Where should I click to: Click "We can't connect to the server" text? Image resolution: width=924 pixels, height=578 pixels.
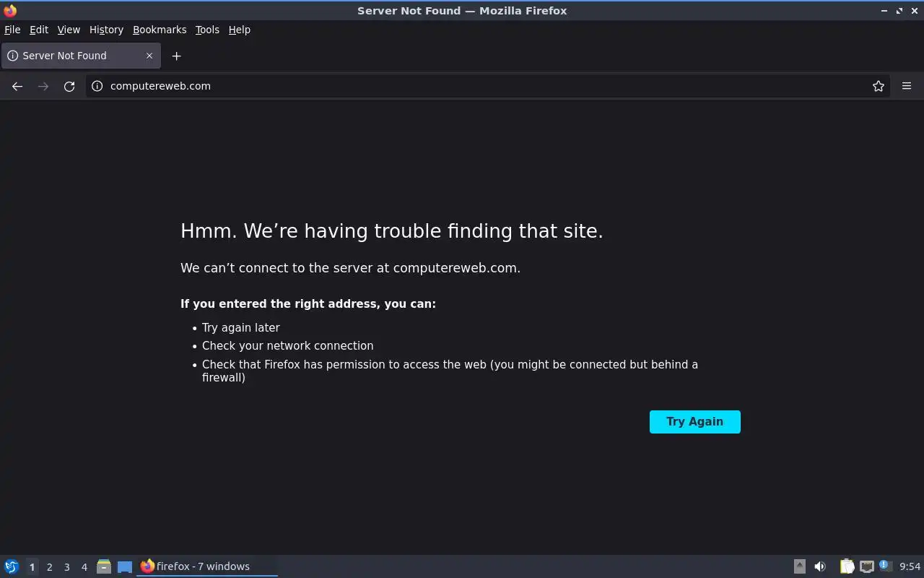350,268
